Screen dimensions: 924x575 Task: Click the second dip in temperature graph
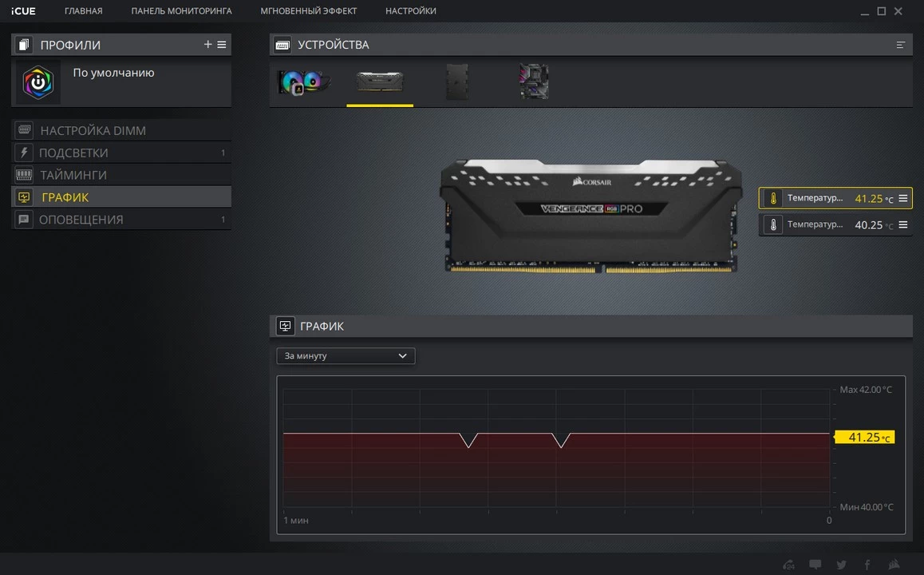[x=561, y=441]
